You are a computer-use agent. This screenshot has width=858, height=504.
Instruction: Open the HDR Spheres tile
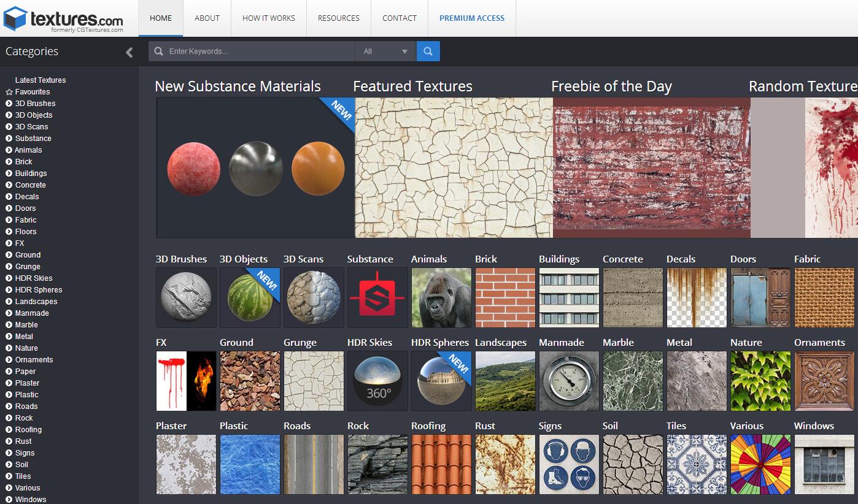(441, 381)
